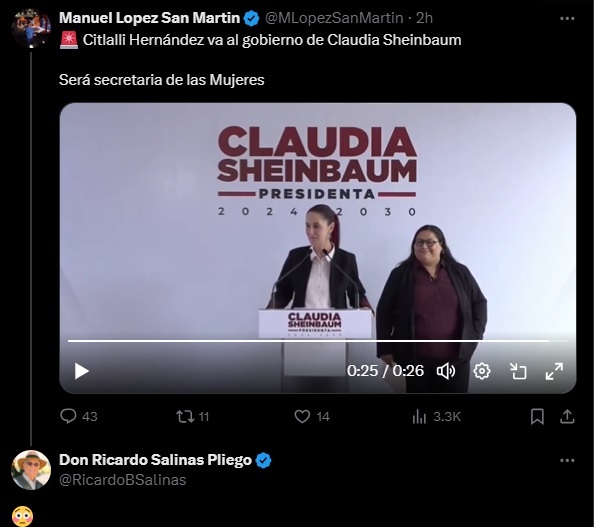Click Ricardo Salinas Pliego's profile avatar

tap(31, 470)
